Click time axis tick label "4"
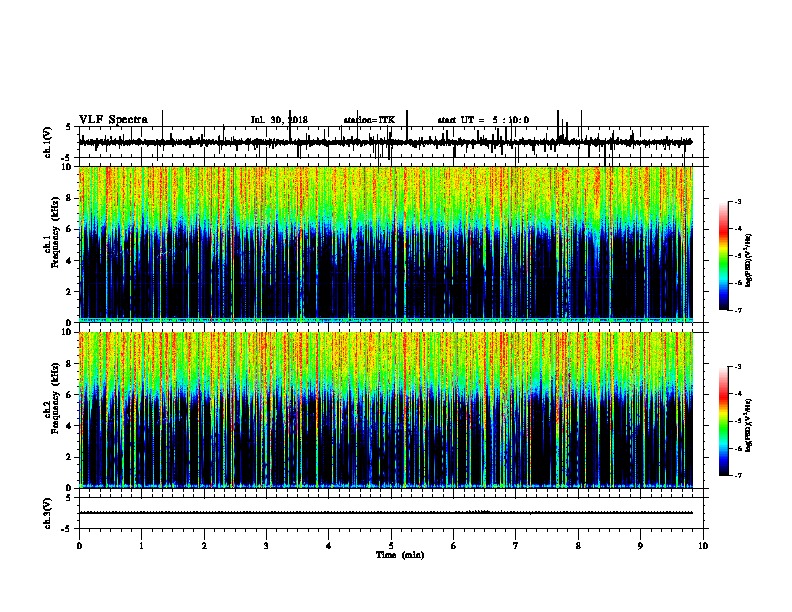Image resolution: width=792 pixels, height=612 pixels. 329,546
